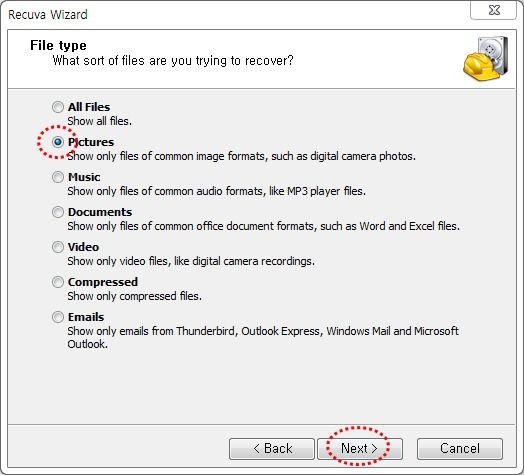Image resolution: width=524 pixels, height=475 pixels.
Task: Click the Next button
Action: [360, 449]
